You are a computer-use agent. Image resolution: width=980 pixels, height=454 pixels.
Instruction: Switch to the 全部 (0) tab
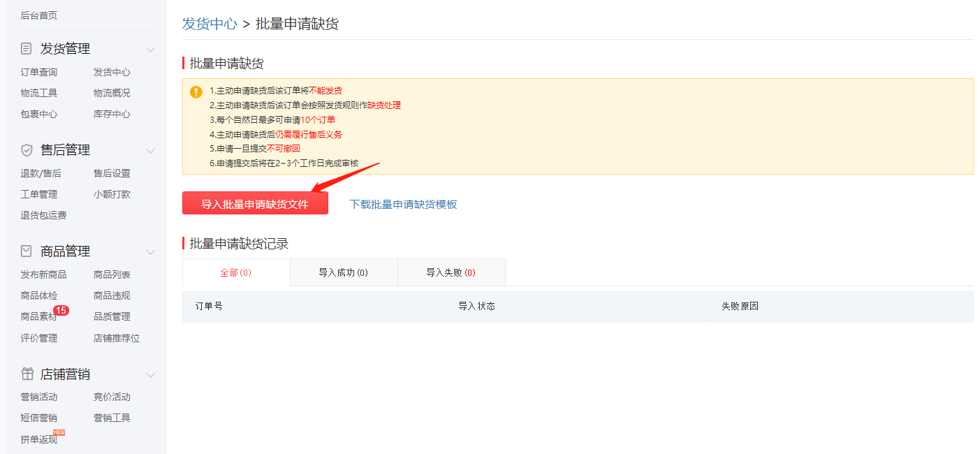click(236, 272)
